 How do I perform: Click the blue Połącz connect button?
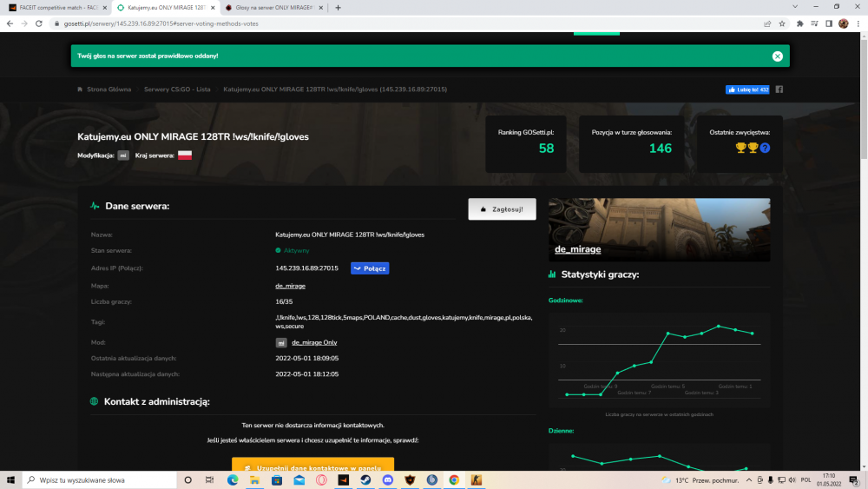pyautogui.click(x=370, y=268)
